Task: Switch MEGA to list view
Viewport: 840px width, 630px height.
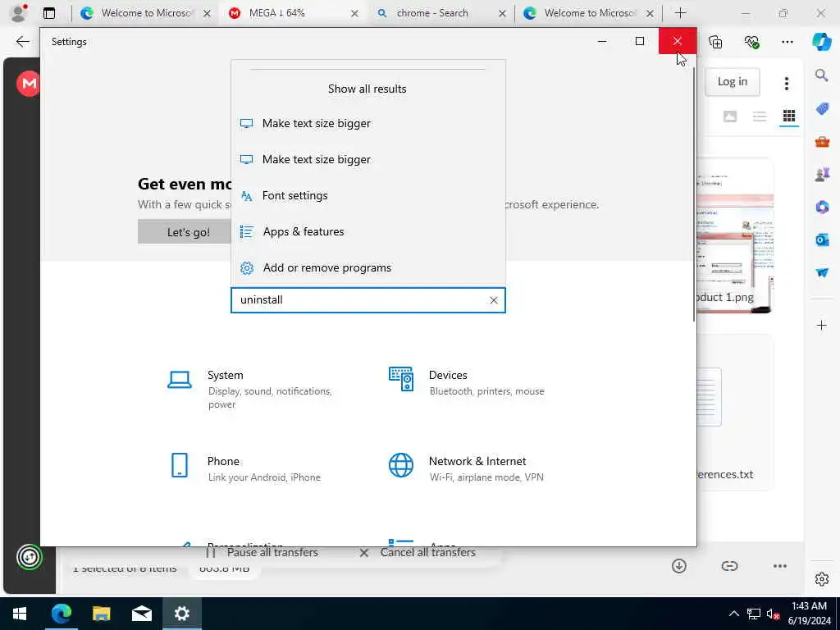Action: tap(759, 116)
